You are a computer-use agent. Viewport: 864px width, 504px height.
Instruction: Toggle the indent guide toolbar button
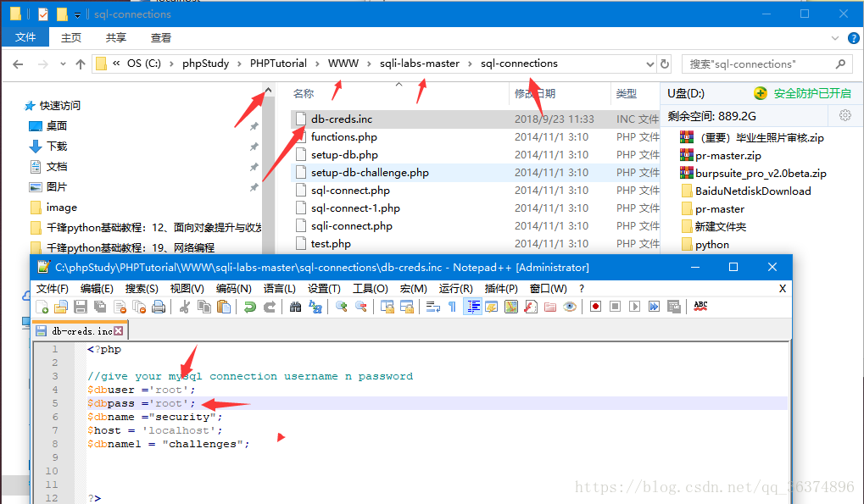click(x=473, y=307)
